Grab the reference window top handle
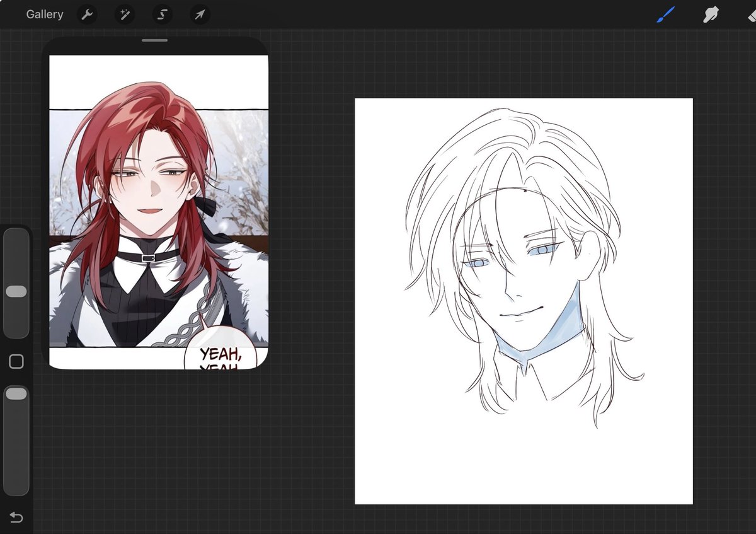756x534 pixels. (154, 40)
